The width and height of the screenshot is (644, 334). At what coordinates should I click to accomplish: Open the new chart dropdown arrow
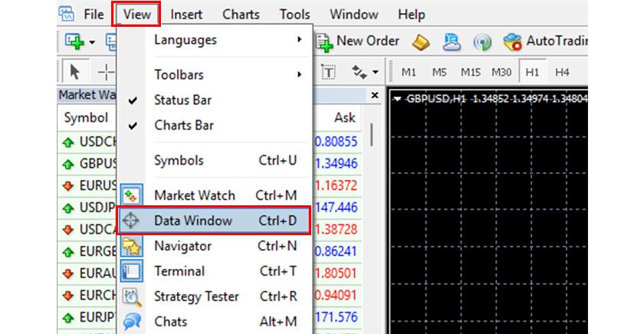(92, 41)
